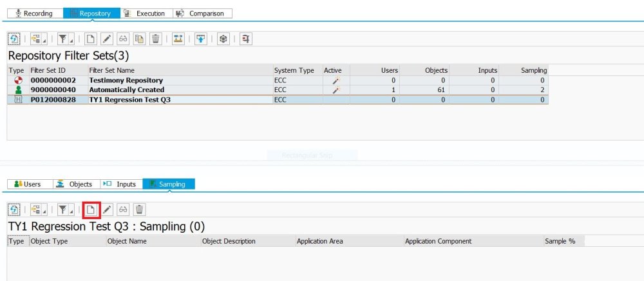644x281 pixels.
Task: Click the layout icon in Sampling toolbar
Action: click(36, 210)
